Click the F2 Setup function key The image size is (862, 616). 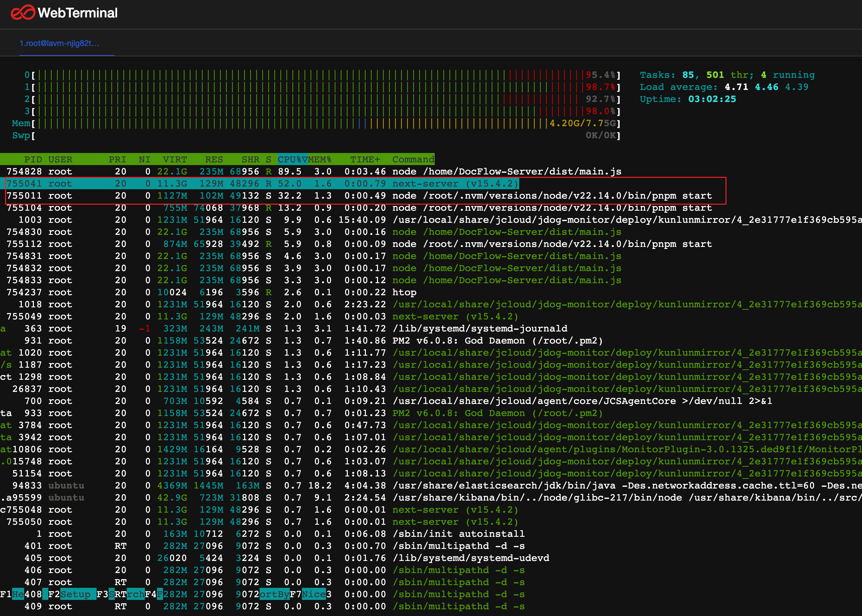(x=75, y=594)
